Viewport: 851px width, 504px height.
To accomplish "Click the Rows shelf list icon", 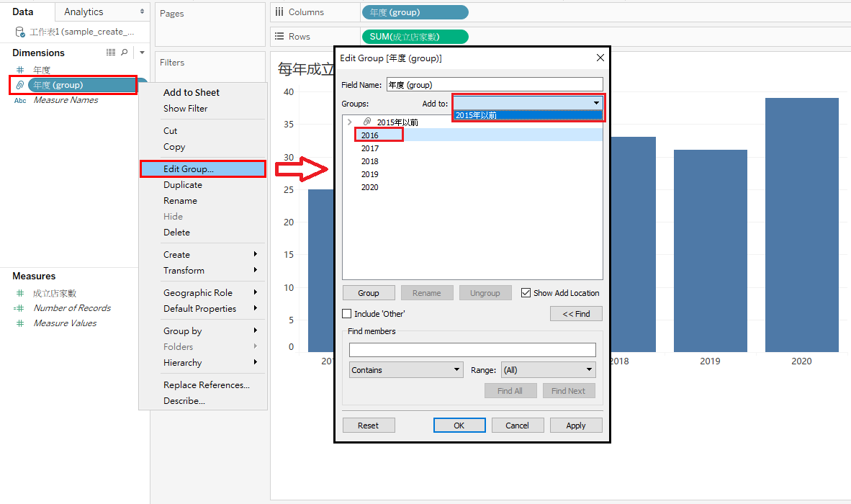I will pos(279,36).
